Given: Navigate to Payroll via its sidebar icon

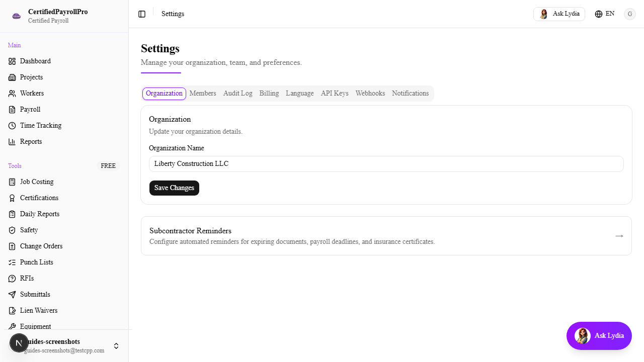Looking at the screenshot, I should 12,109.
